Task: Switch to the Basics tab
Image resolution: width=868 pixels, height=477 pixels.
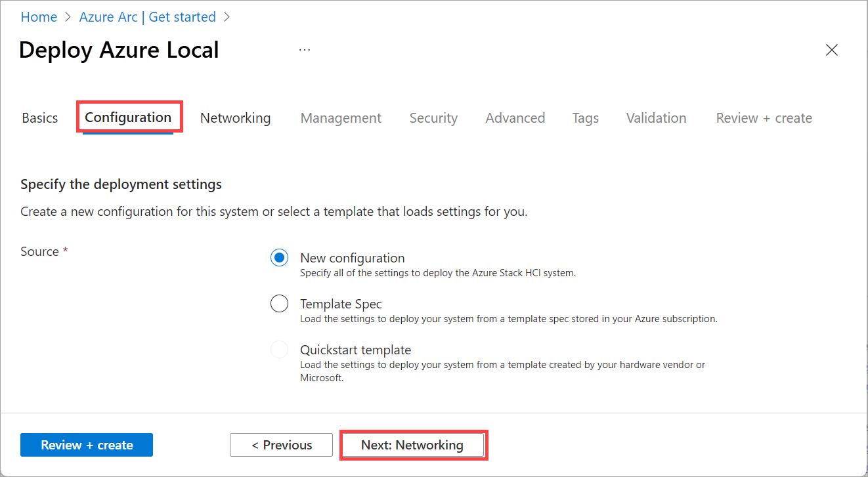Action: coord(40,118)
